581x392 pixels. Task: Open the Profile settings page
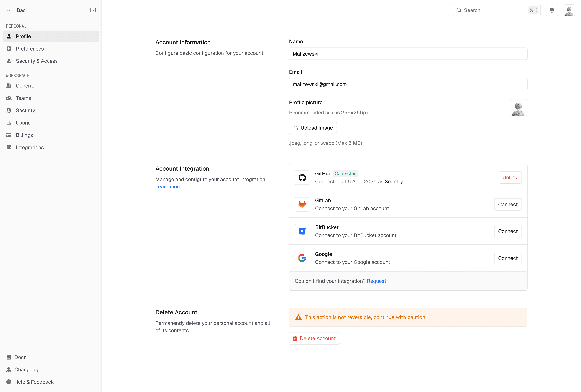click(51, 36)
